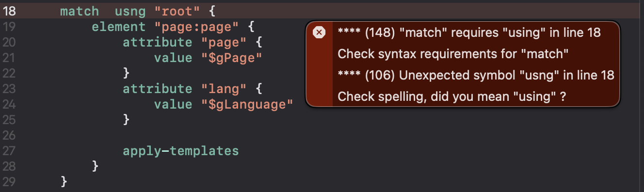Click the closing brace on line 29
Image resolution: width=644 pixels, height=192 pixels.
tap(64, 182)
